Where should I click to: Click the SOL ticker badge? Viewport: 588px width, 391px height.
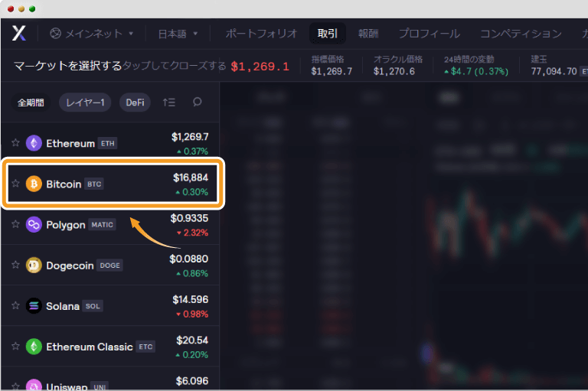(x=93, y=306)
